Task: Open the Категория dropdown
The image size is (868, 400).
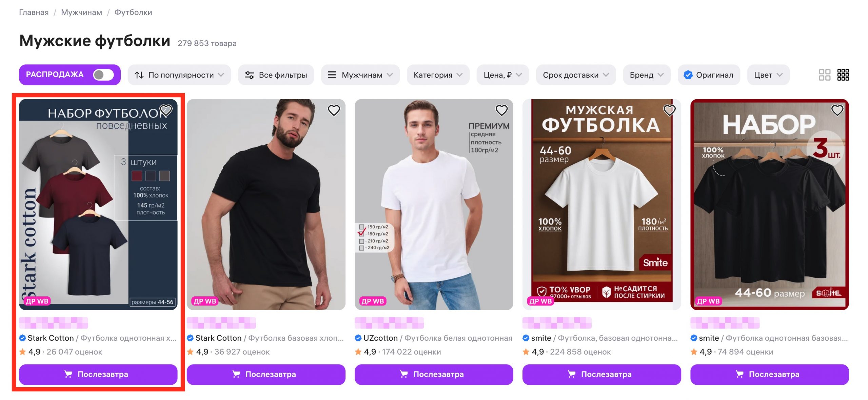Action: (x=438, y=75)
